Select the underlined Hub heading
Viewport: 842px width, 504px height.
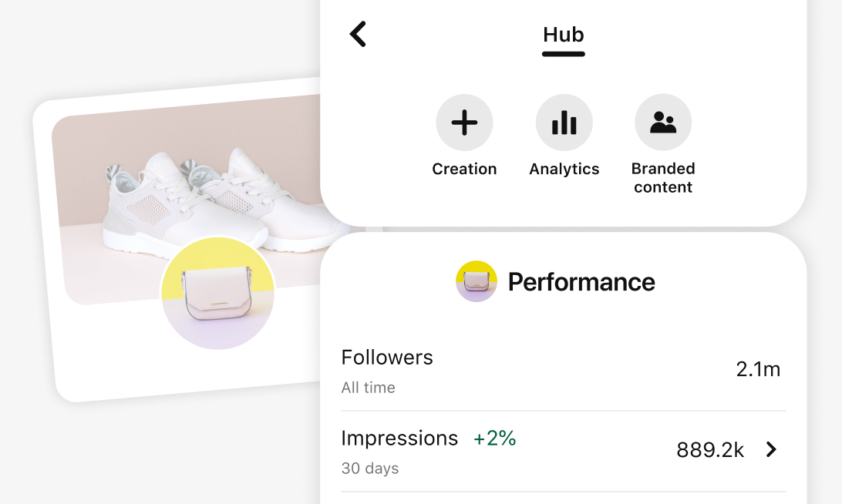564,35
